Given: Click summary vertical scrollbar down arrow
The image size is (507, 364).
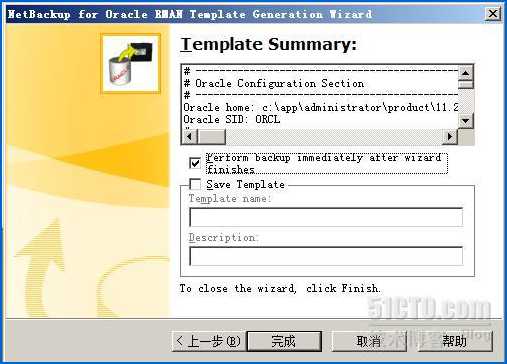Looking at the screenshot, I should point(466,120).
